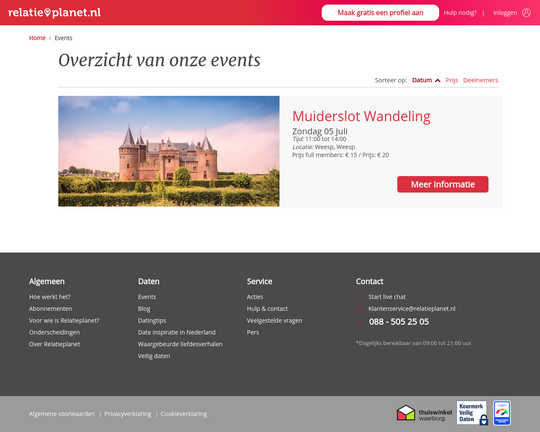
Task: Sort events by Deelnemers
Action: [480, 80]
